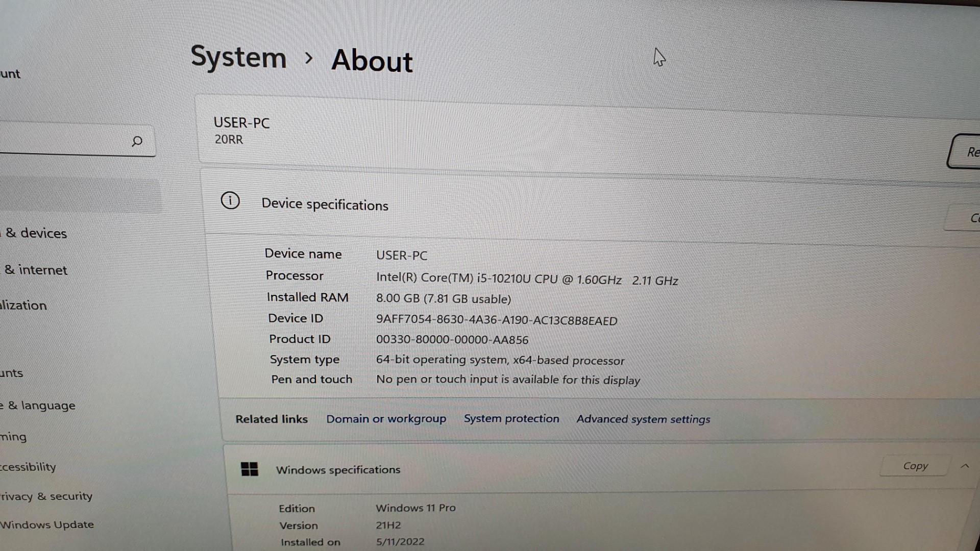Click the Pen and touch value text
980x551 pixels.
pos(508,380)
